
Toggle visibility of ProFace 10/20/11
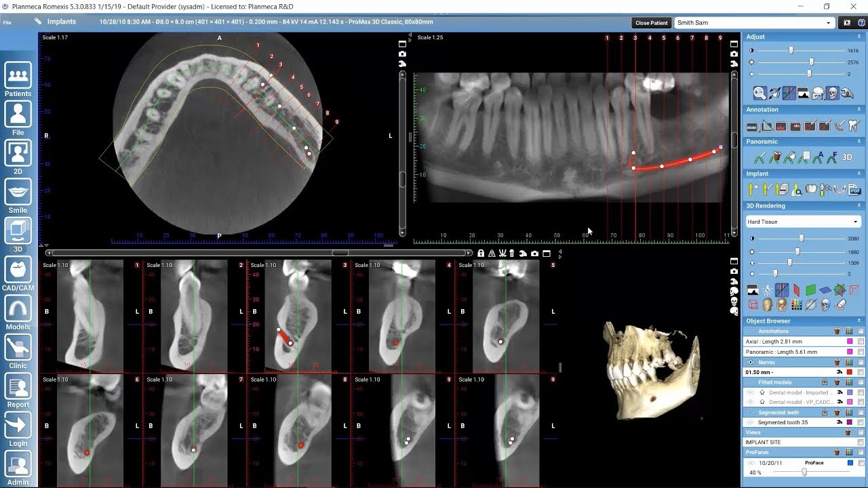click(x=750, y=463)
